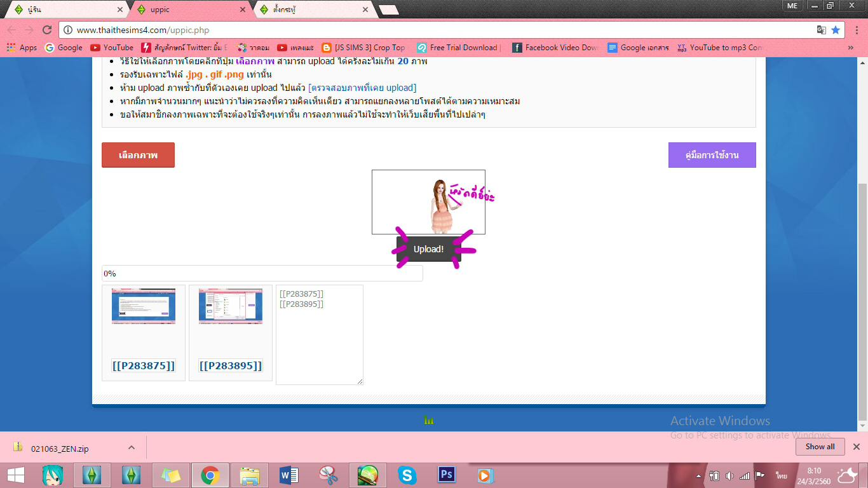Image resolution: width=868 pixels, height=488 pixels.
Task: Open the วาดอม bookmark
Action: point(254,48)
